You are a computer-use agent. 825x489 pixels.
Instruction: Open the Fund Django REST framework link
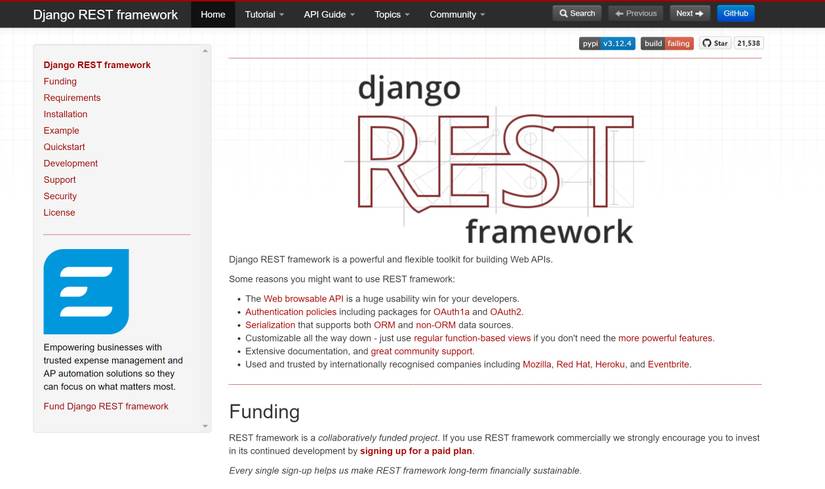106,406
